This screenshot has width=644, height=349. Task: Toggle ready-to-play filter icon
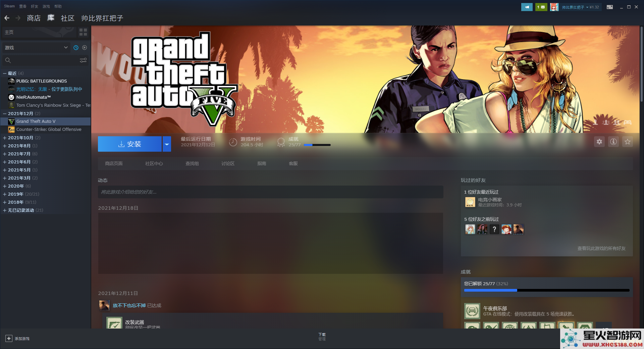[85, 48]
